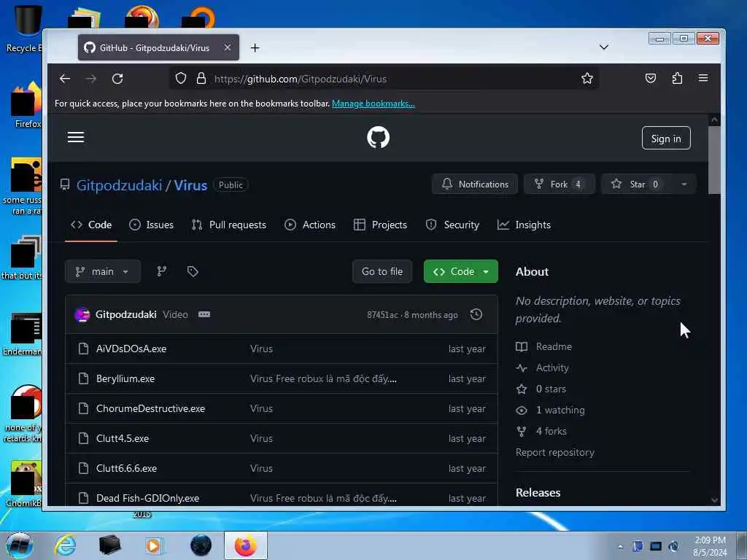Viewport: 747px width, 560px height.
Task: Open the Firefox extensions puzzle icon
Action: pos(677,78)
